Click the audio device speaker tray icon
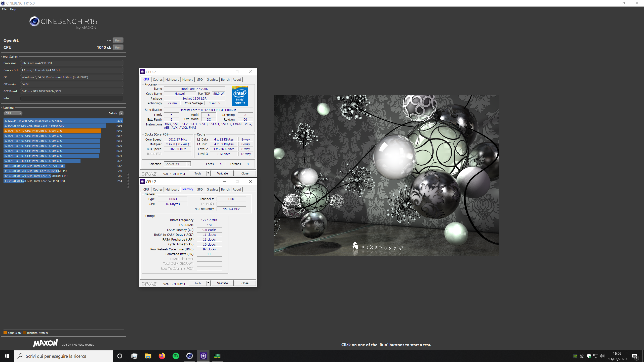 pos(582,356)
